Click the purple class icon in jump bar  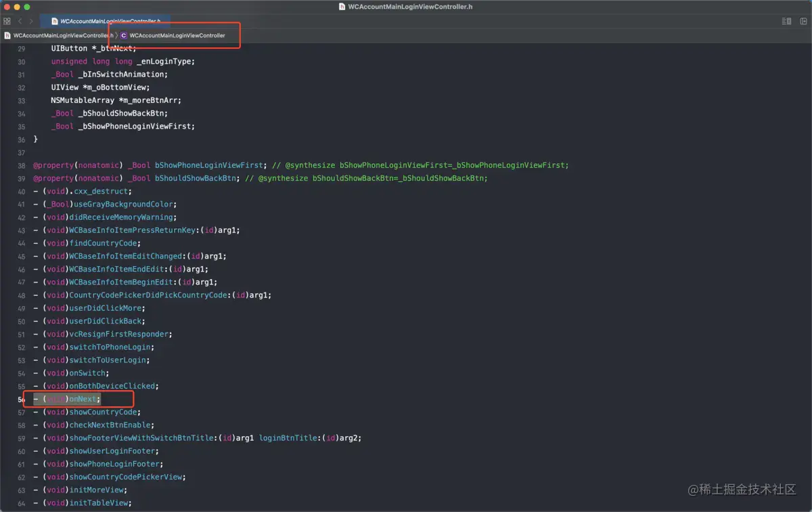[x=124, y=35]
